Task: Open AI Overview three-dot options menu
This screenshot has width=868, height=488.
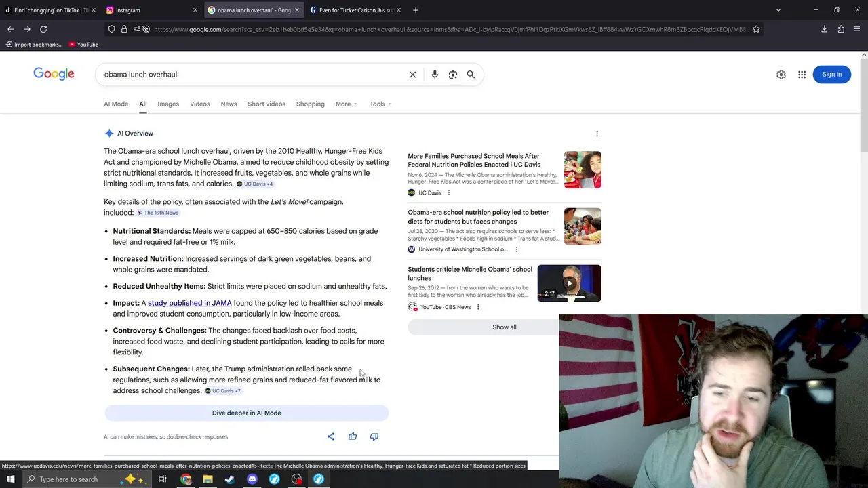Action: 597,134
